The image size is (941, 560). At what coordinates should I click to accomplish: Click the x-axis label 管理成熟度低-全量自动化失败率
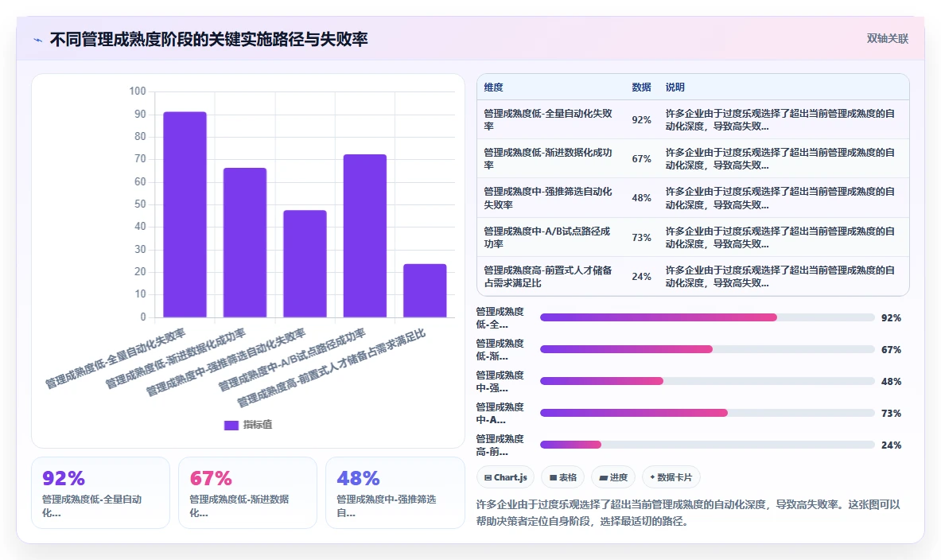tap(115, 358)
